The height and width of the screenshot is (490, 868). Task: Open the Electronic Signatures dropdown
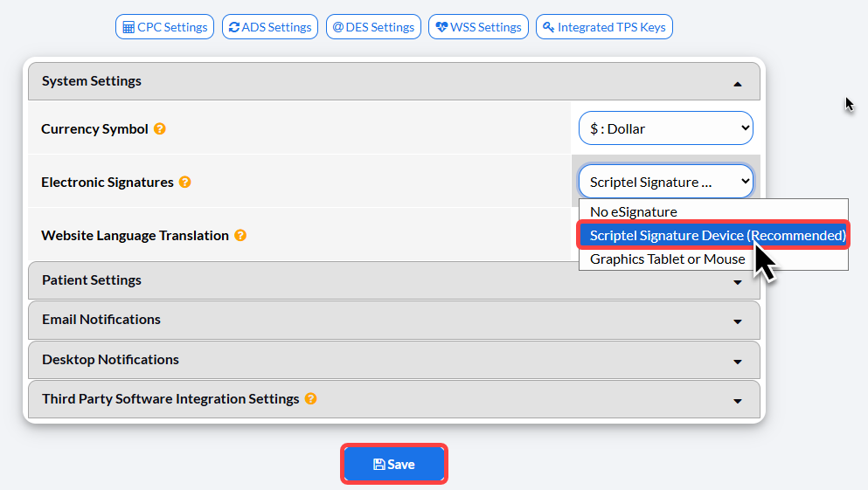click(666, 182)
